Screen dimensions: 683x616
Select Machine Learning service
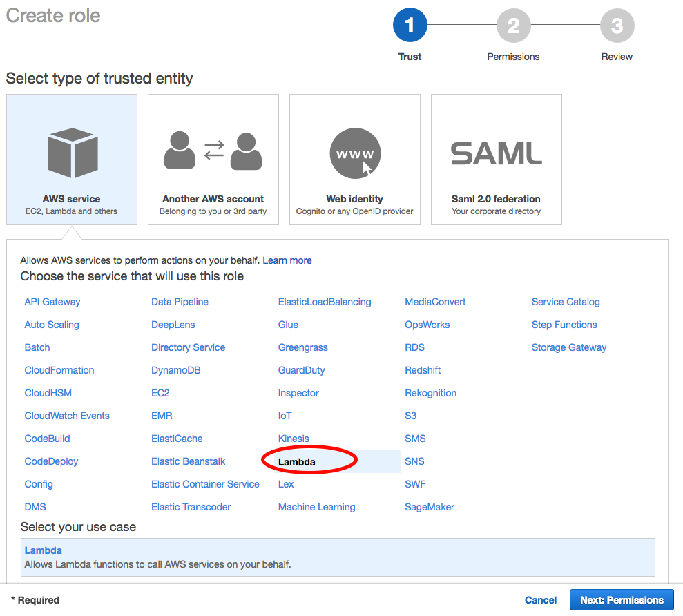coord(317,507)
